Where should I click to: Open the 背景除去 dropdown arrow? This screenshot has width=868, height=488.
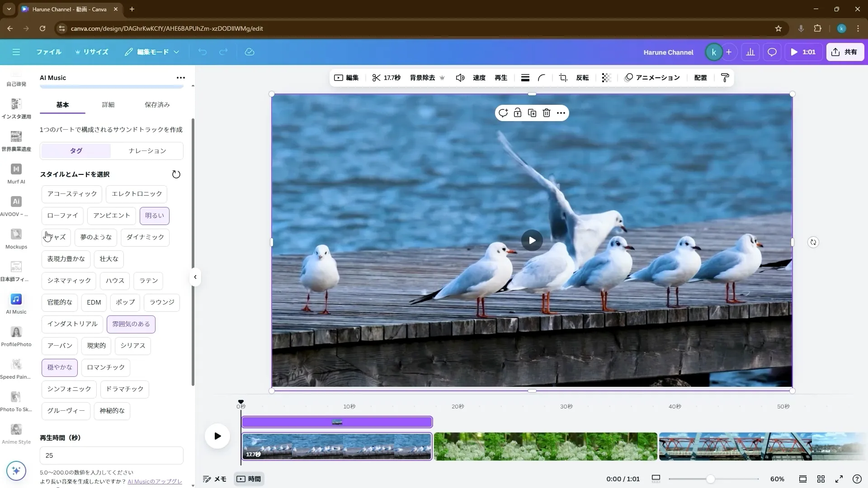click(442, 77)
